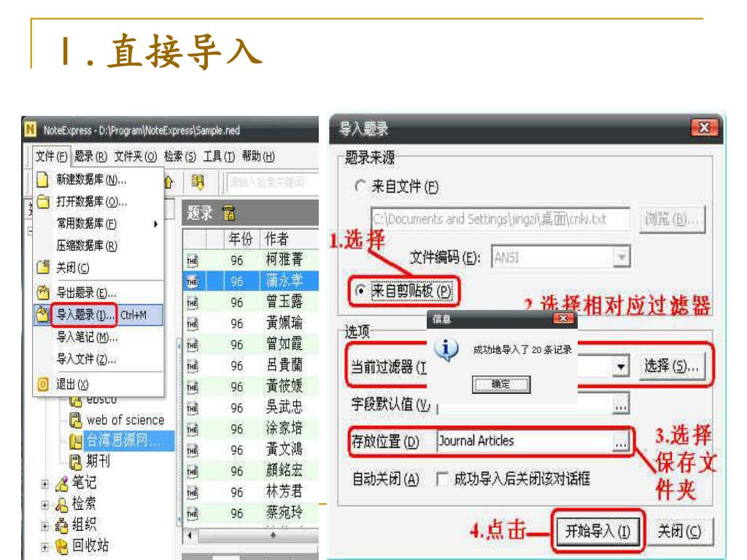Click ellipsis button for 字段默认值
Viewport: 747px width, 560px height.
pyautogui.click(x=621, y=405)
